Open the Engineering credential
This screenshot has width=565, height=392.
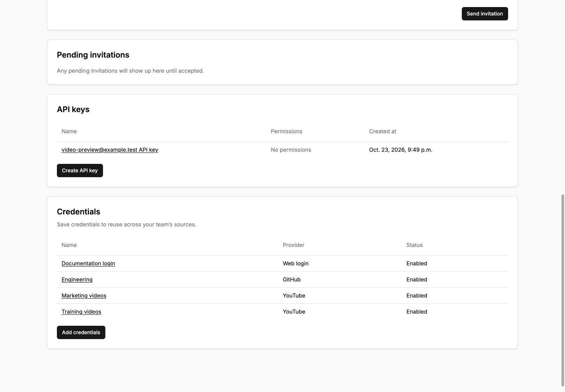point(77,279)
